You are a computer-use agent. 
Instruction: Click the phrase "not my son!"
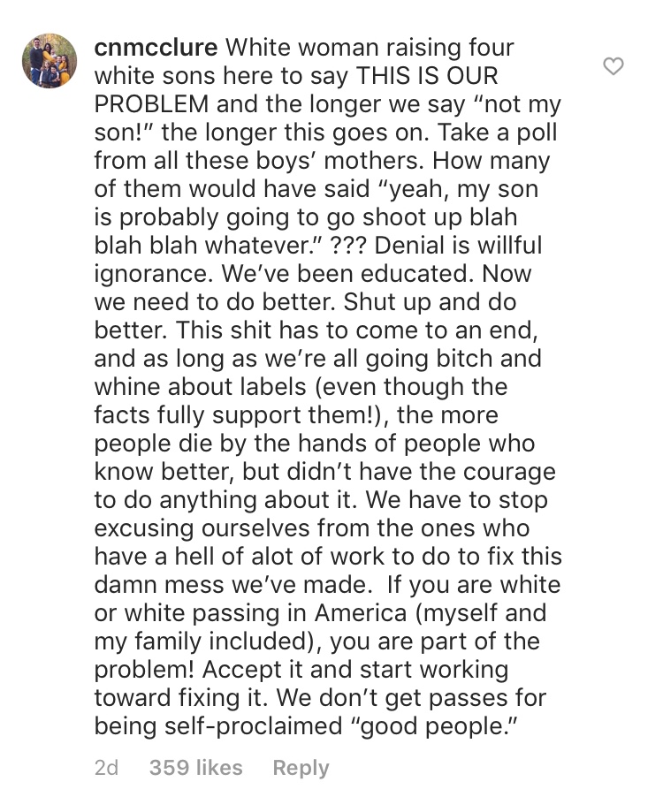tap(327, 118)
